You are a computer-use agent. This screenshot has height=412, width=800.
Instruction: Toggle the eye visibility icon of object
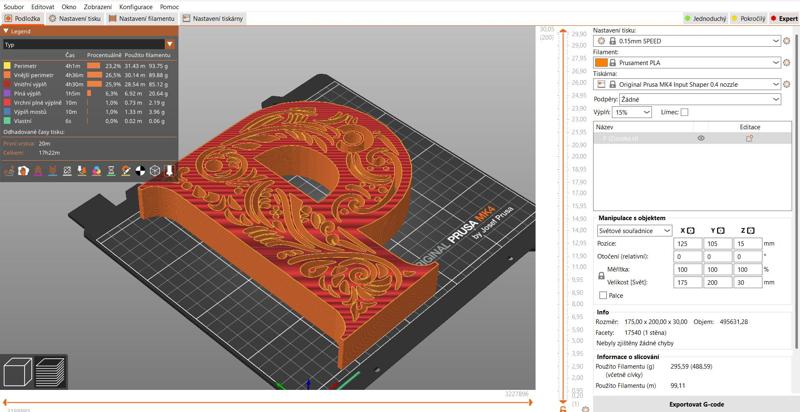pyautogui.click(x=701, y=138)
